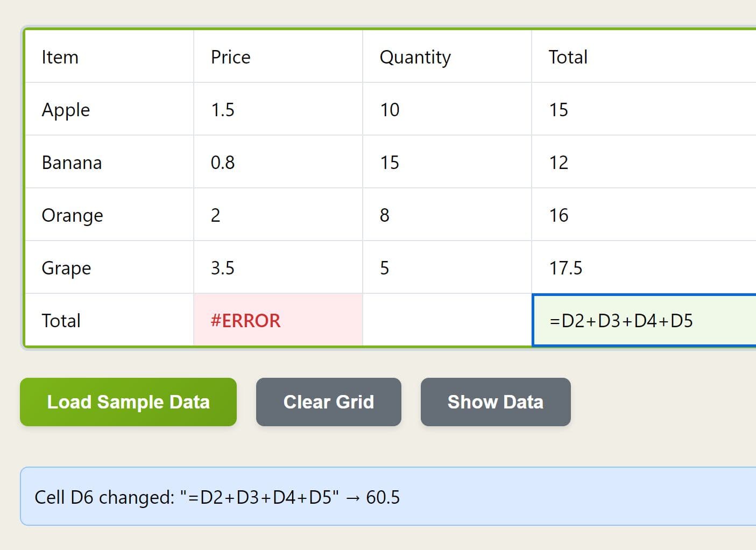The image size is (756, 550).
Task: Select the Orange price cell 2
Action: [x=278, y=215]
